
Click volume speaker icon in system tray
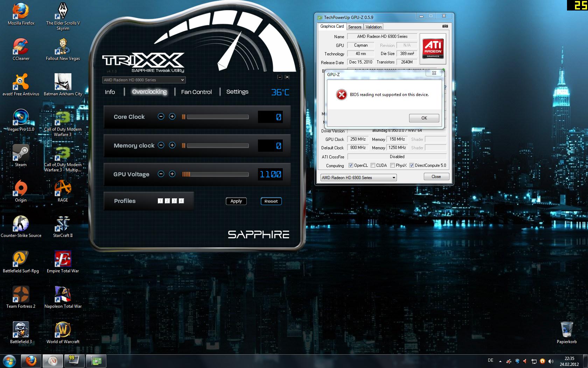tap(551, 361)
